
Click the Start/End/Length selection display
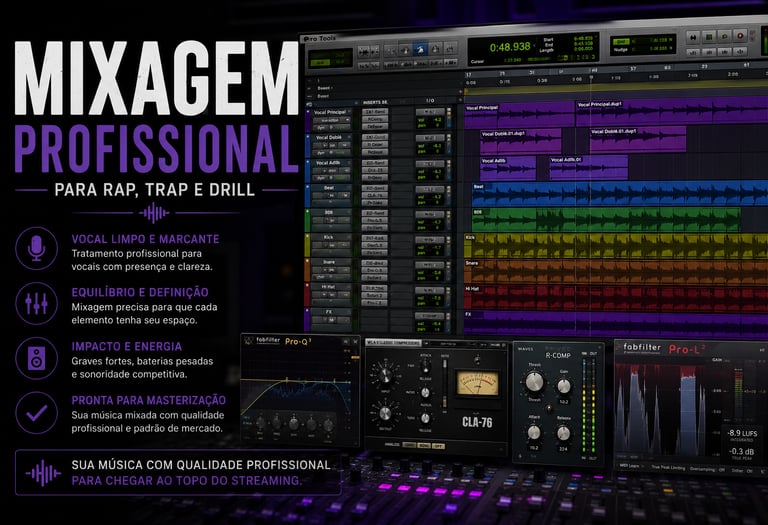pos(568,44)
